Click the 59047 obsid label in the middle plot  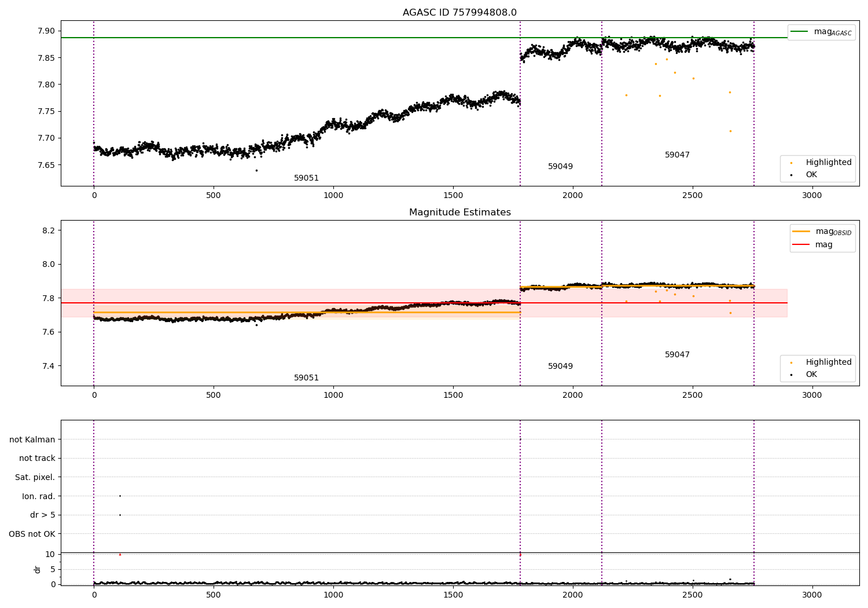(677, 355)
